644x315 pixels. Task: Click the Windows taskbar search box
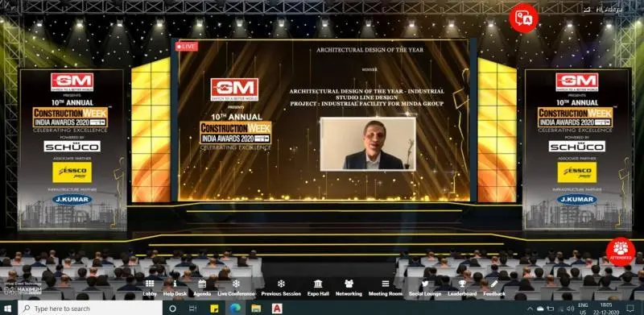[90, 308]
